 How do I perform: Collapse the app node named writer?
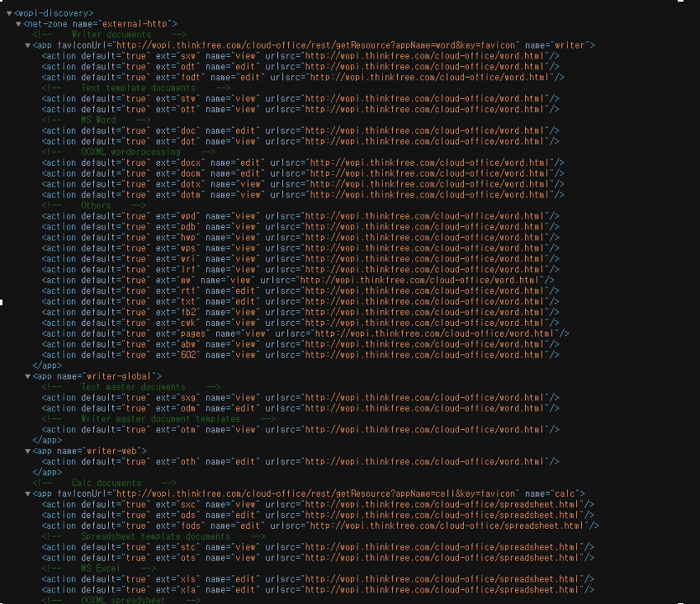click(x=28, y=45)
